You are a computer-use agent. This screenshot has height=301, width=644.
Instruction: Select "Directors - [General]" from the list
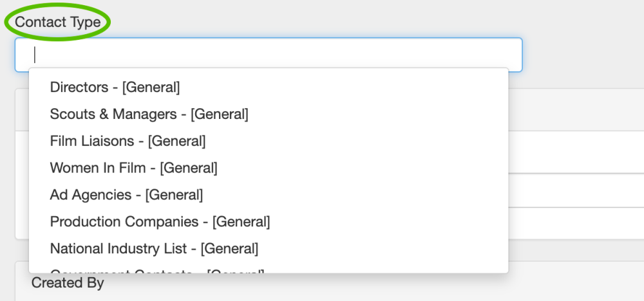tap(115, 87)
